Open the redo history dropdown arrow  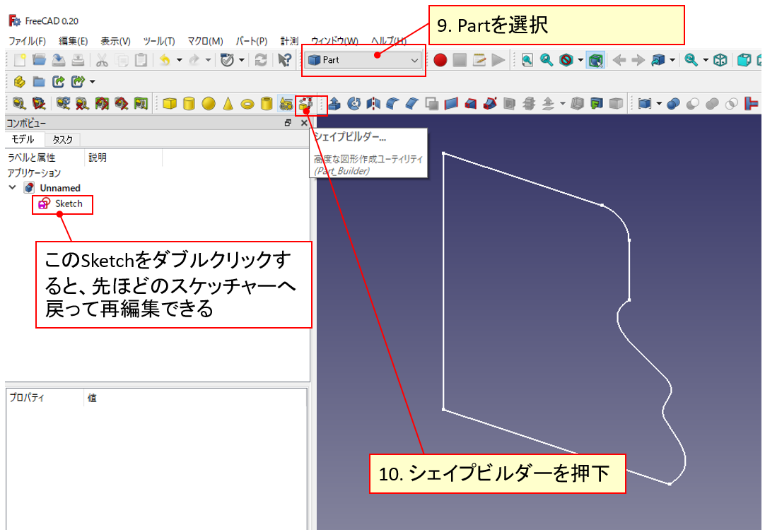209,60
